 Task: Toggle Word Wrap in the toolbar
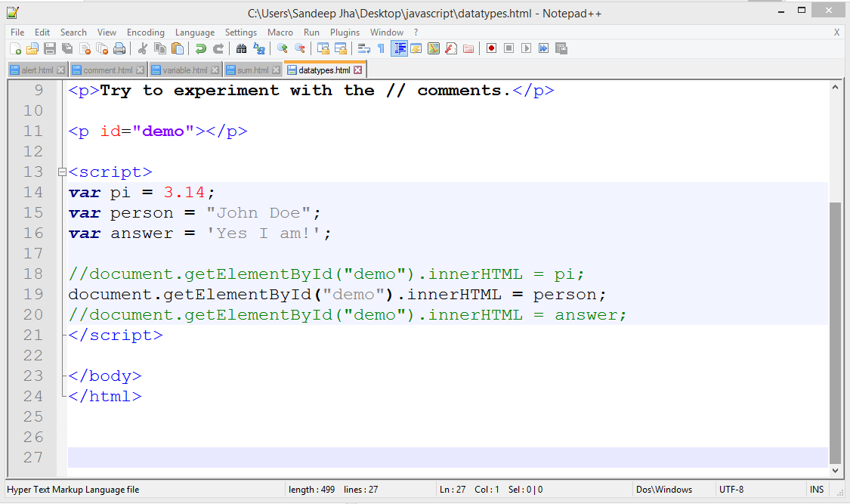363,48
